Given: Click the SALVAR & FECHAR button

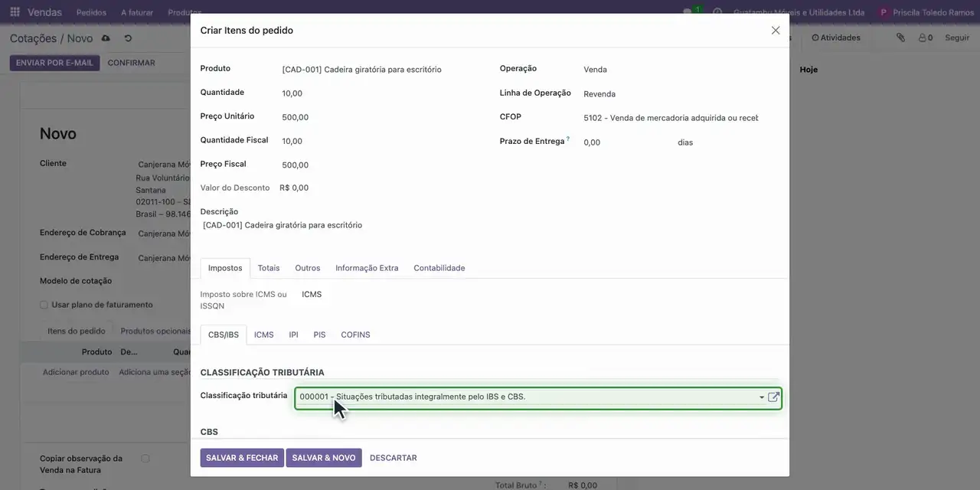Looking at the screenshot, I should 242,458.
